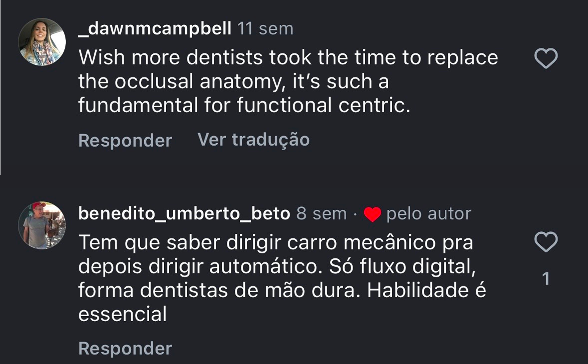Viewport: 588px width, 364px height.
Task: Click the red heart liked-by-author icon
Action: coord(372,214)
